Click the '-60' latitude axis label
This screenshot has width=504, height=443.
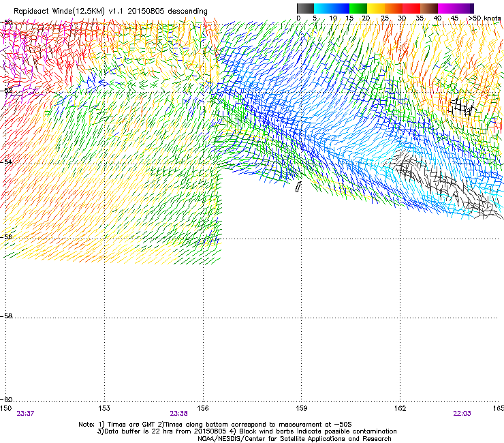pos(6,399)
